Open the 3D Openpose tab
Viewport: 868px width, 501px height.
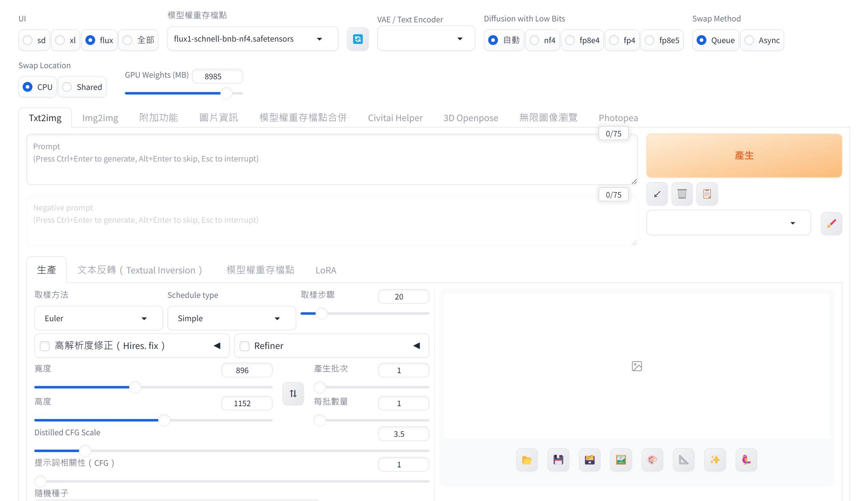click(x=471, y=118)
